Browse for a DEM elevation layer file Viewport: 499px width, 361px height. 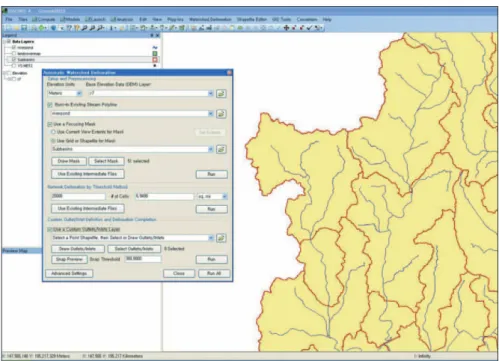(x=221, y=94)
